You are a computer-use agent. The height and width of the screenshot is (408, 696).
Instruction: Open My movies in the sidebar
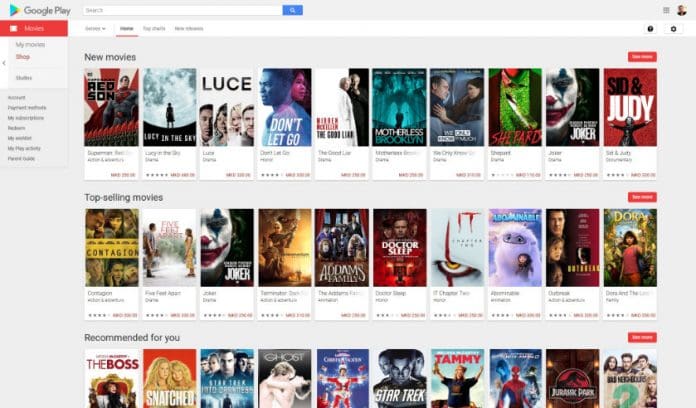point(30,45)
